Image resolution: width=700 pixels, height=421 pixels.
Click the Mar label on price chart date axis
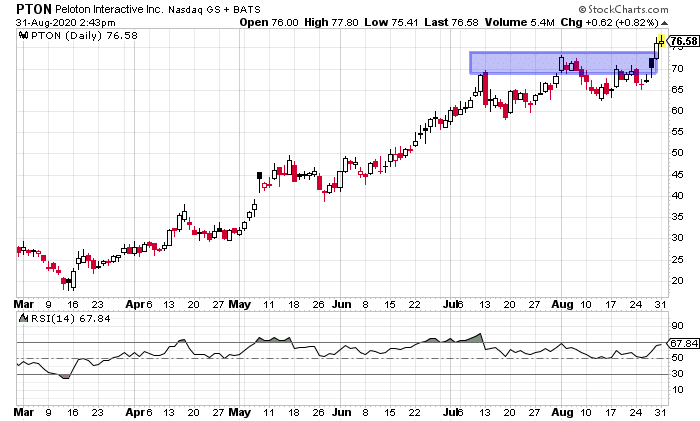[x=24, y=304]
